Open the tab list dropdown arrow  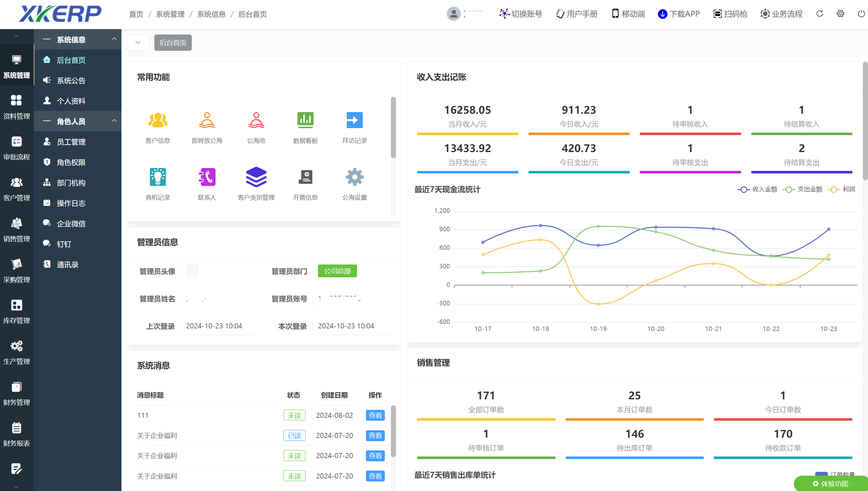[138, 42]
